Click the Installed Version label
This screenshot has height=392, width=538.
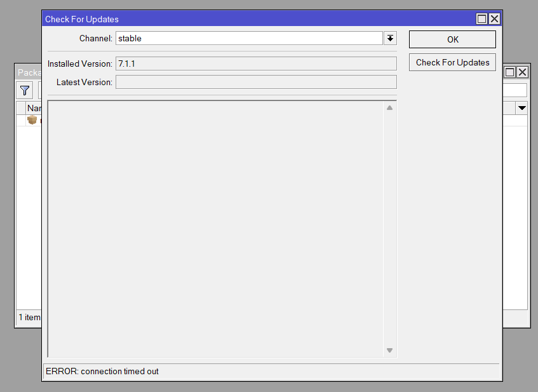click(x=80, y=64)
